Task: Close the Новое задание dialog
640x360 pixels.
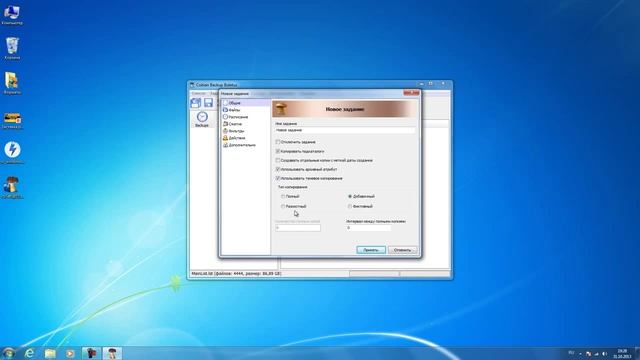Action: [411, 93]
